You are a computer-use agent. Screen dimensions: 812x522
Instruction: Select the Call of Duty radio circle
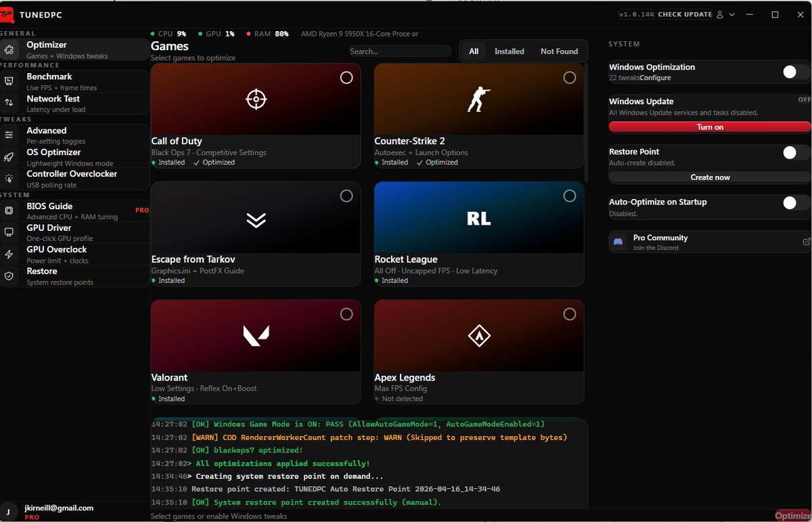coord(346,78)
